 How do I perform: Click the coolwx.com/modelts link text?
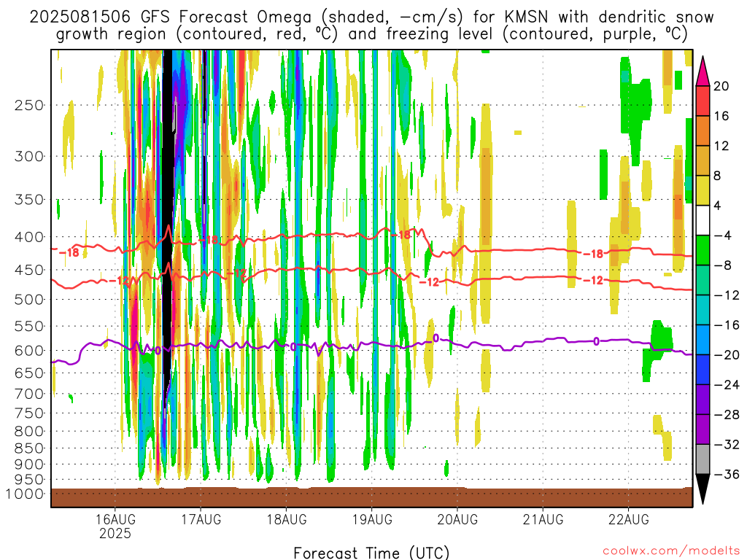coord(671,551)
